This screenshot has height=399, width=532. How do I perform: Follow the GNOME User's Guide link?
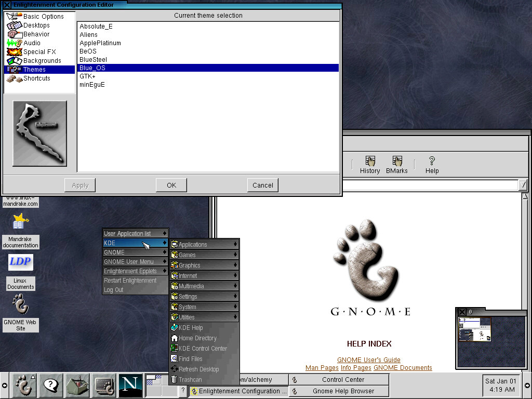click(x=368, y=360)
